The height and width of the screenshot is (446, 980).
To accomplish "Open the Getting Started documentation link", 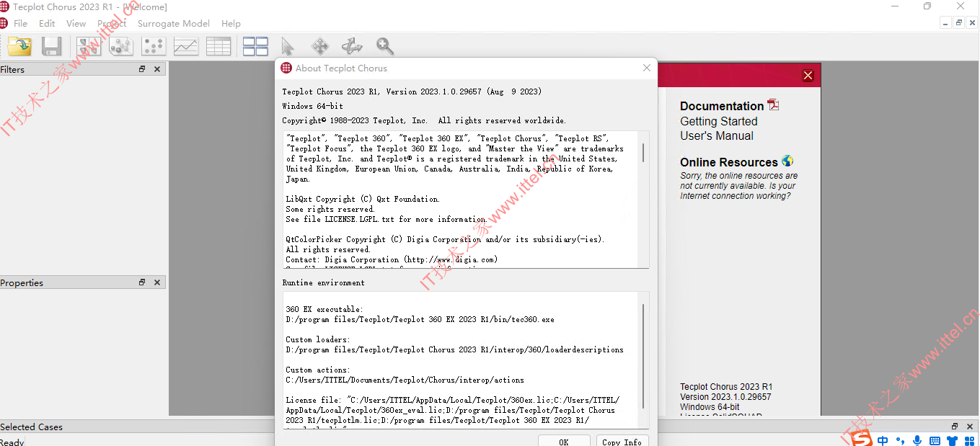I will 718,121.
